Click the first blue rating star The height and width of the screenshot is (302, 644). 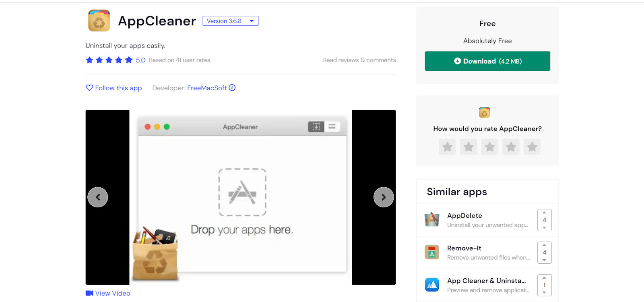pyautogui.click(x=89, y=60)
